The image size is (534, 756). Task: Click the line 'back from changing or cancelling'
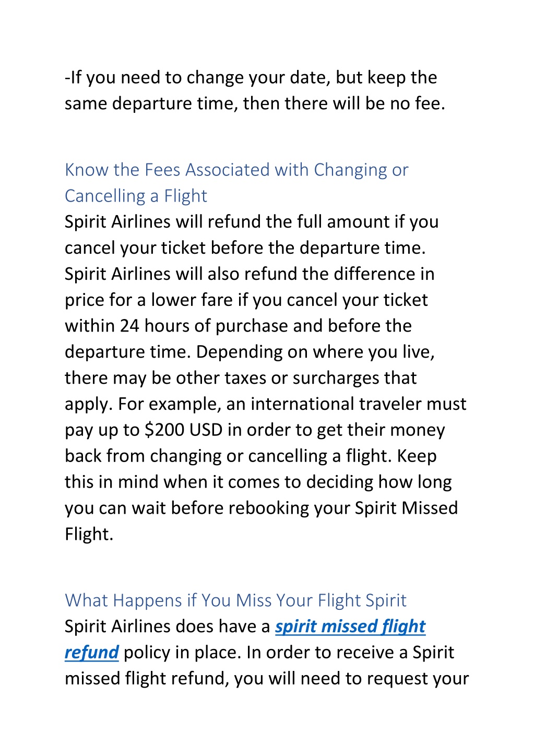pyautogui.click(x=251, y=456)
